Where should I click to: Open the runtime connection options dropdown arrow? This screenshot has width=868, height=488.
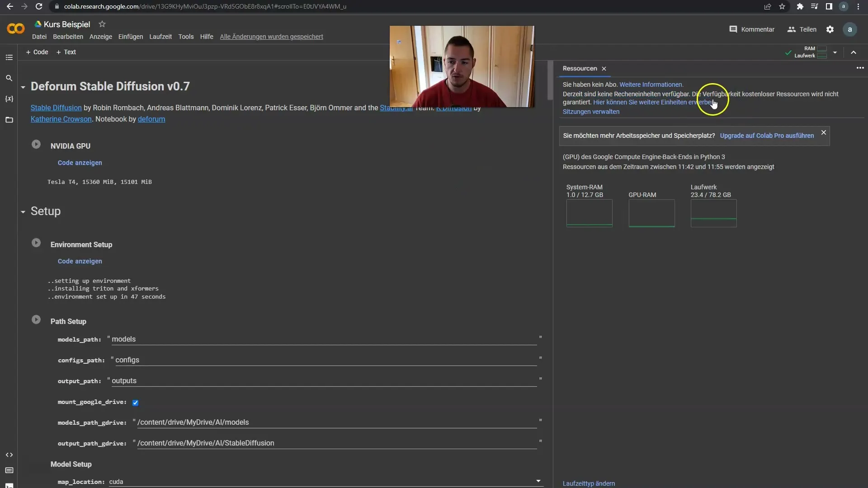click(x=835, y=52)
